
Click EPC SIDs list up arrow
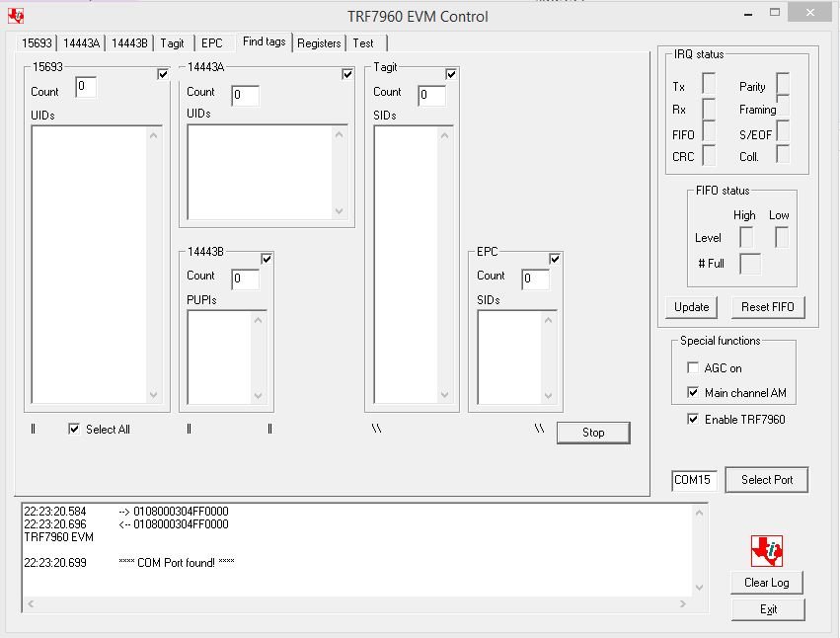[548, 320]
